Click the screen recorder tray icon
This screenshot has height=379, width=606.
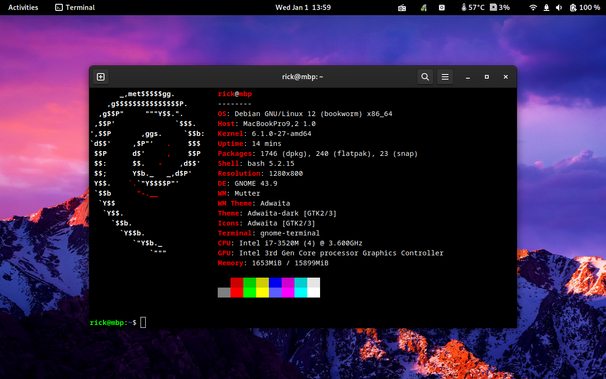tap(442, 7)
